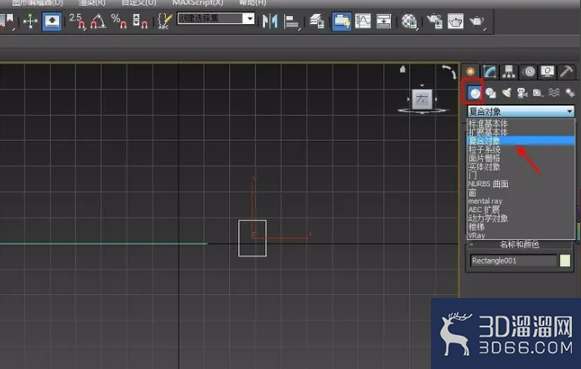Select the Space Warps wave icon

point(554,93)
